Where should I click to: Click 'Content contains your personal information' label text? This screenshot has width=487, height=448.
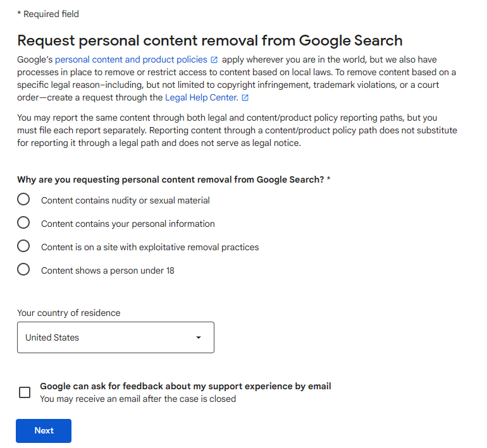pyautogui.click(x=128, y=224)
